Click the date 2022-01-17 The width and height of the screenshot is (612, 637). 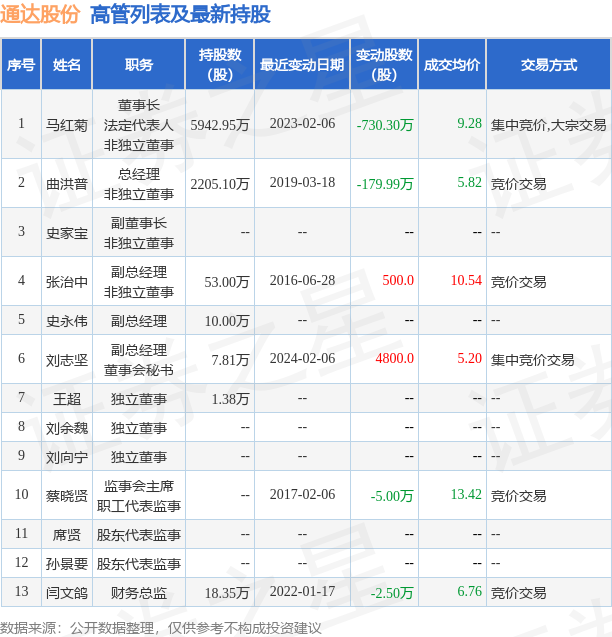(x=302, y=592)
